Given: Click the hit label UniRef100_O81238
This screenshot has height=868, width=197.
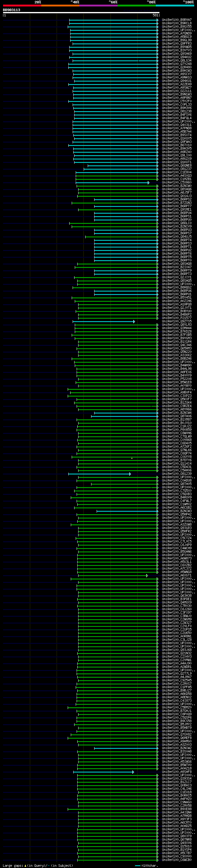Looking at the screenshot, I should [177, 111].
